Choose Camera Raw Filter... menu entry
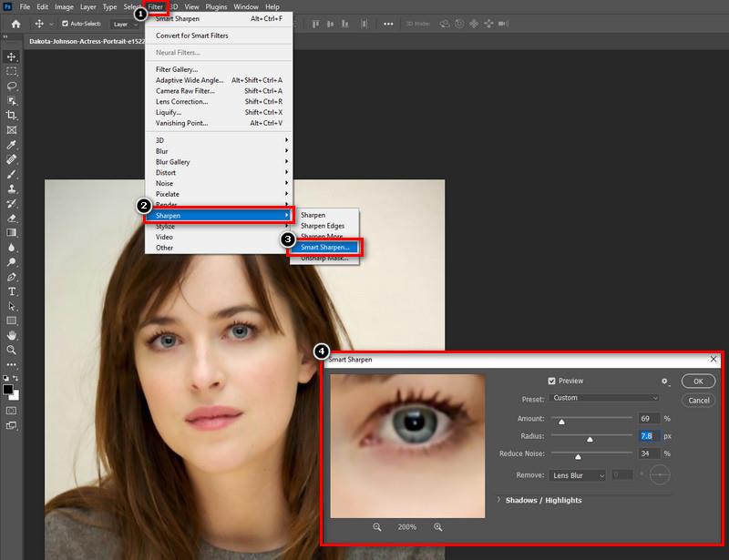This screenshot has height=560, width=729. (x=219, y=91)
